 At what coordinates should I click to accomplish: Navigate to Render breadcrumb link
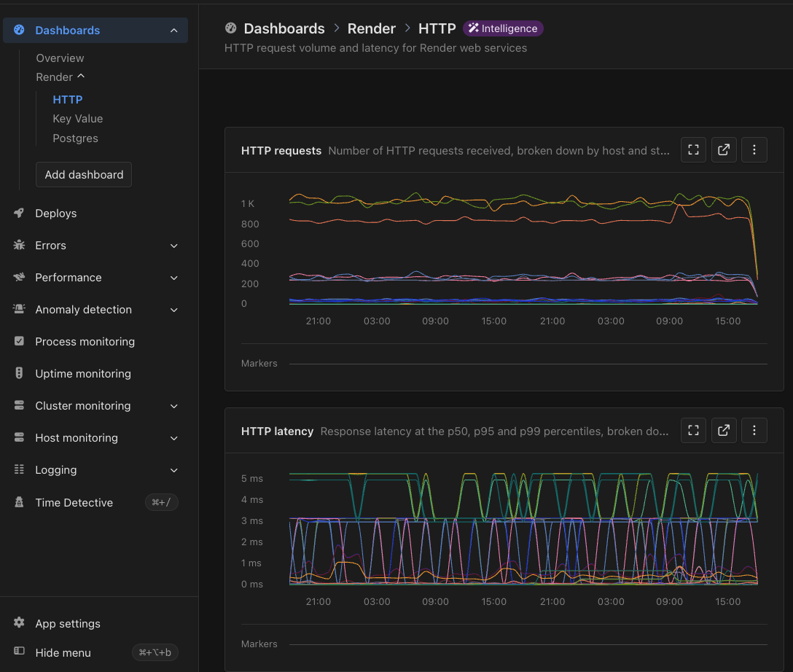point(371,28)
